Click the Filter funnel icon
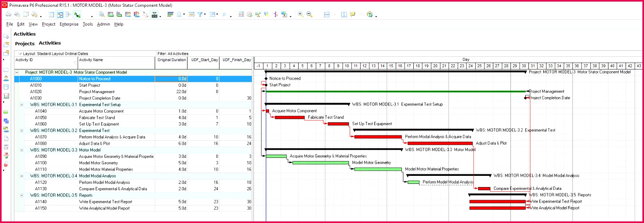Viewport: 644px width, 223px height. (200, 14)
